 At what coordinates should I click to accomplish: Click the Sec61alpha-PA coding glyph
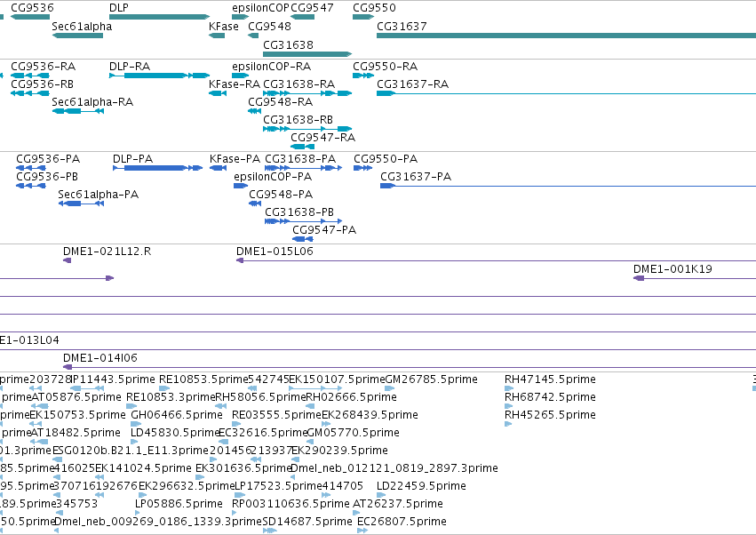tap(81, 204)
